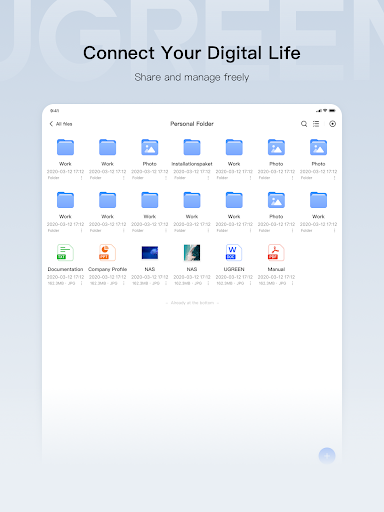384x512 pixels.
Task: Tap the battery icon in status bar
Action: [332, 110]
